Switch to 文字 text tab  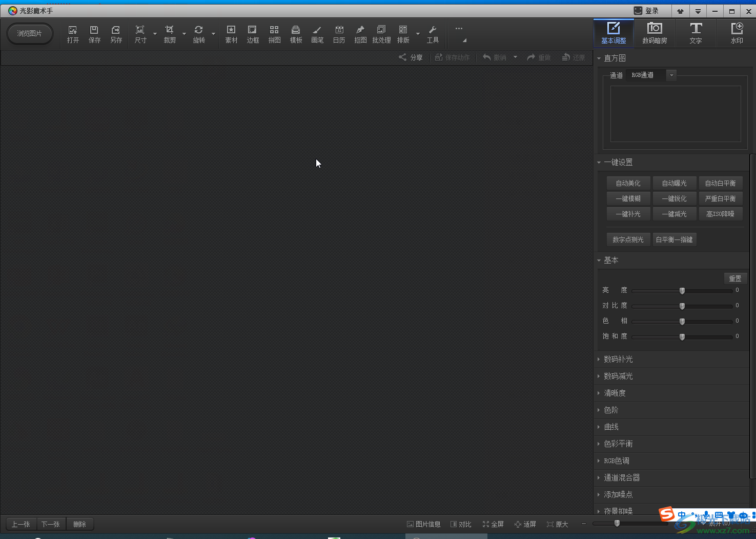[696, 33]
